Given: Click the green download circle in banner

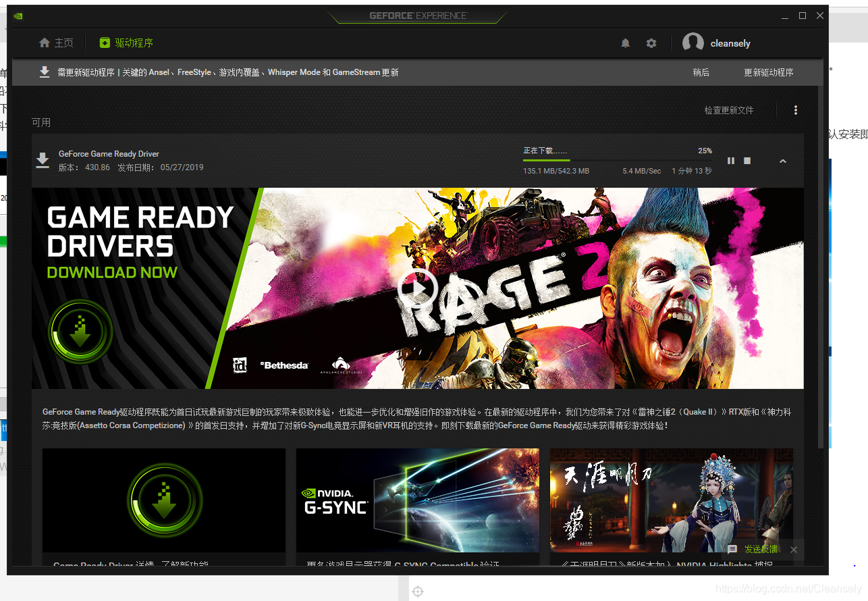Looking at the screenshot, I should pyautogui.click(x=81, y=332).
